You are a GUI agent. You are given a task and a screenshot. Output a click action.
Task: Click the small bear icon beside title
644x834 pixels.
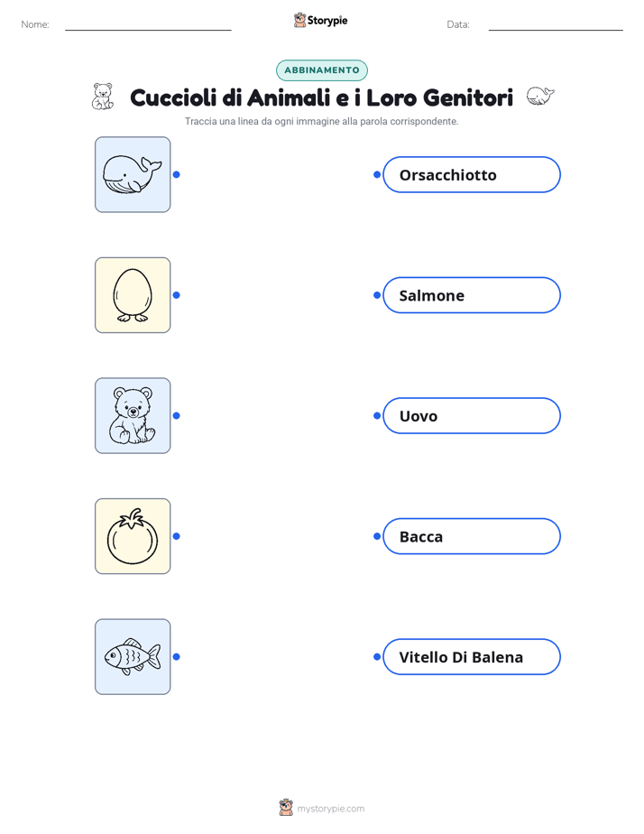[103, 97]
